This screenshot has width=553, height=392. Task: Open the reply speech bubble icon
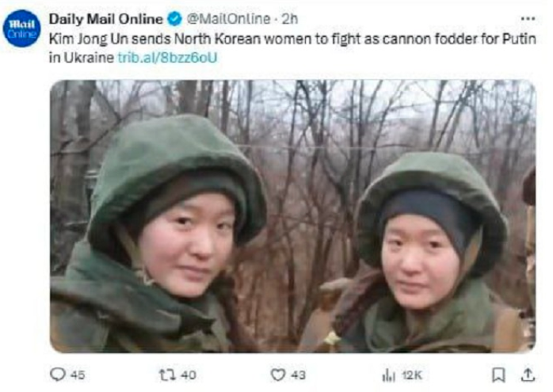pos(58,375)
